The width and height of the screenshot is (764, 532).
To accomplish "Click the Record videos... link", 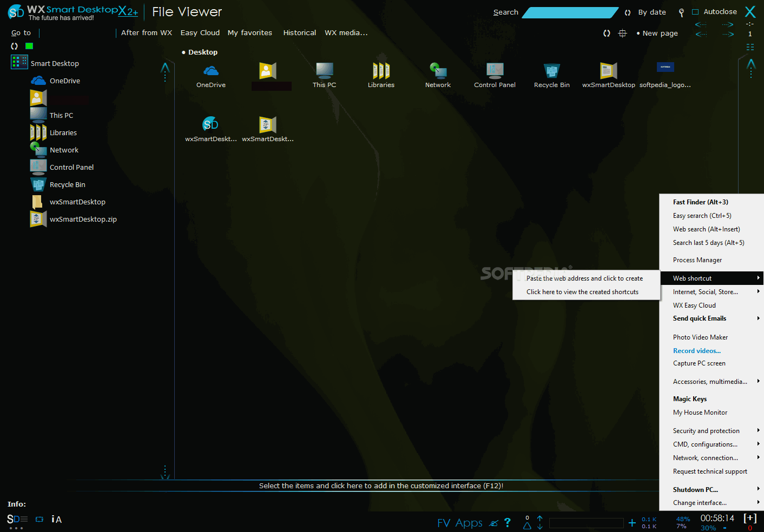I will coord(697,351).
